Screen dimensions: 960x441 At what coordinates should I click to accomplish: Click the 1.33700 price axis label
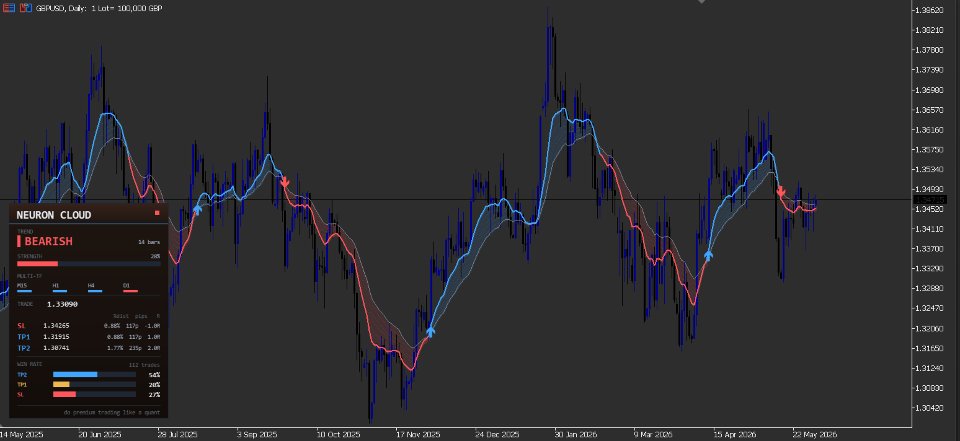click(928, 249)
